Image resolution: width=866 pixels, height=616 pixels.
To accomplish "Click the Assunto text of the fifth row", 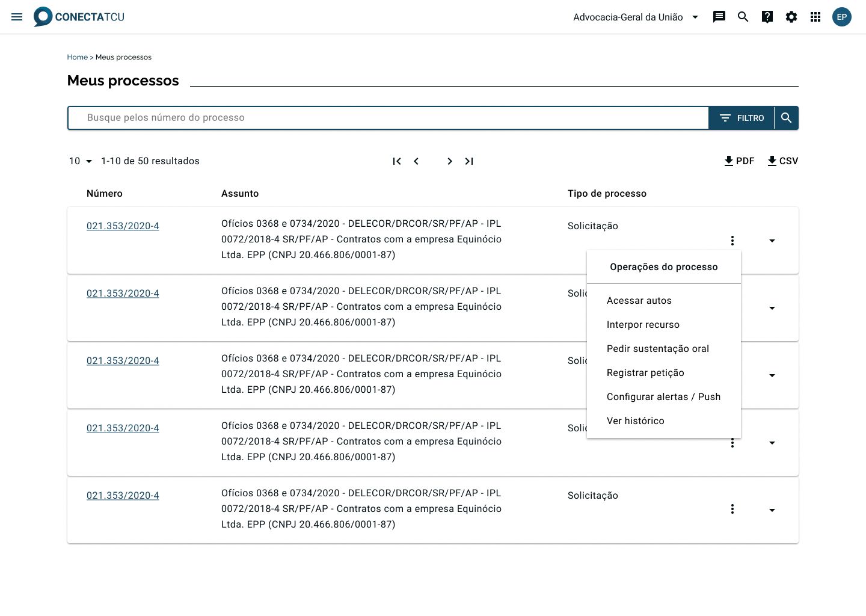I will click(x=361, y=509).
